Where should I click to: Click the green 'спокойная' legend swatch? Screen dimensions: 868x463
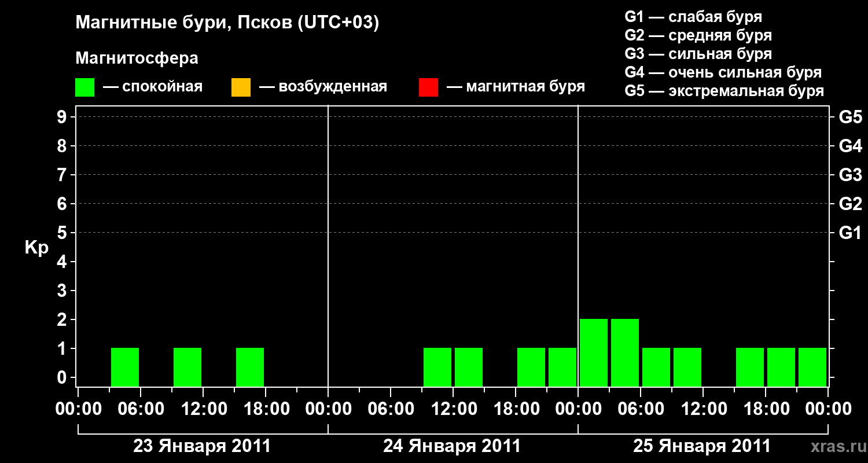coord(85,87)
